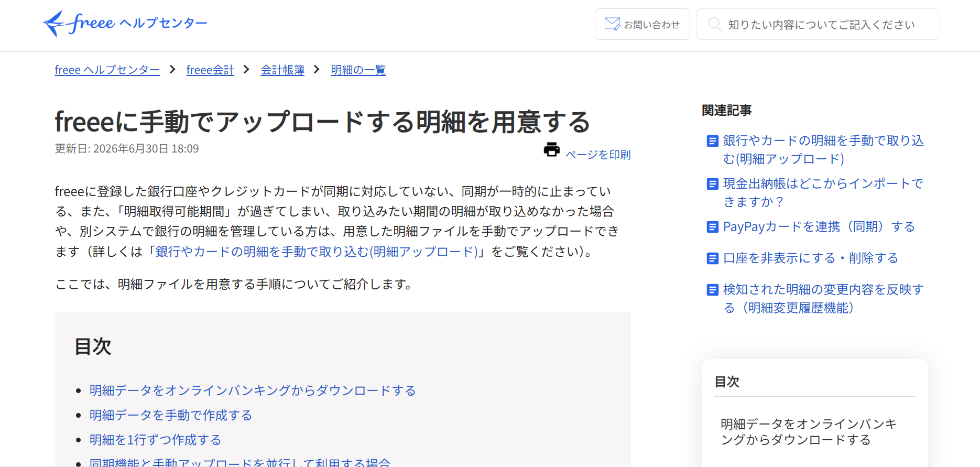Focus the 知りたい内容 search field
The image size is (980, 467).
click(x=818, y=24)
